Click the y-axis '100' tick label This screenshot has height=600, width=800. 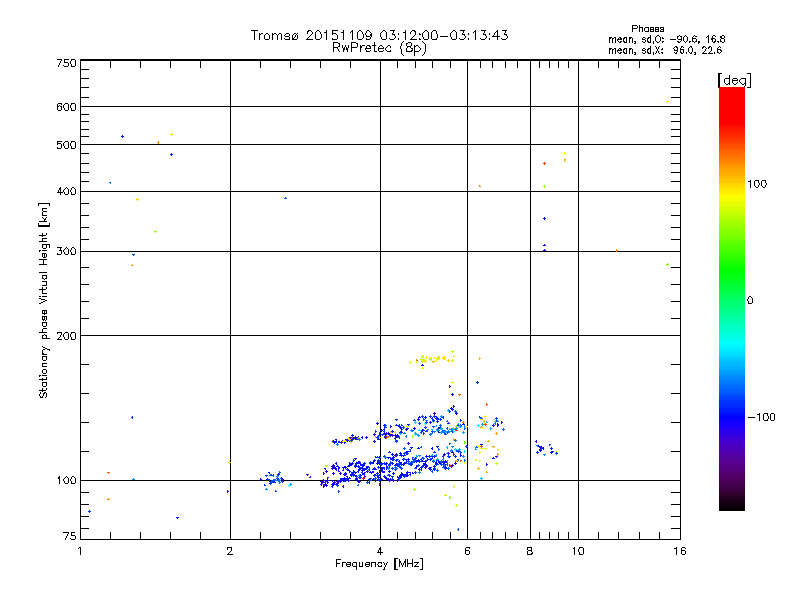point(66,481)
